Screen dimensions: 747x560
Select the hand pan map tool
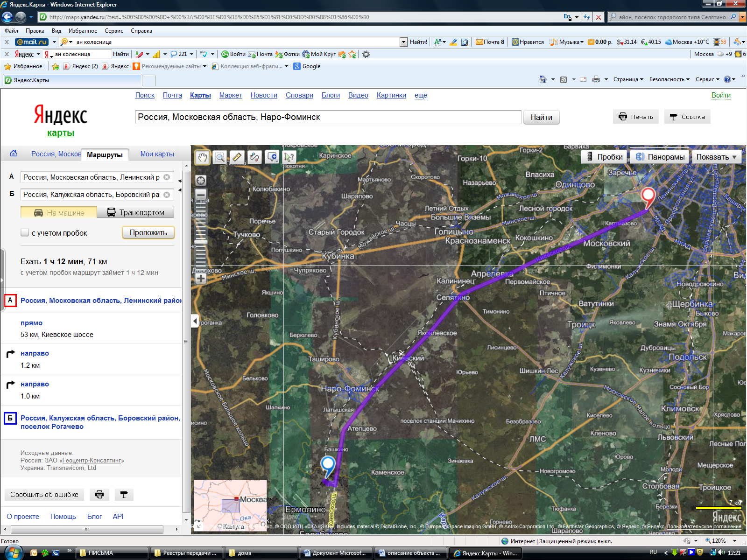[202, 157]
